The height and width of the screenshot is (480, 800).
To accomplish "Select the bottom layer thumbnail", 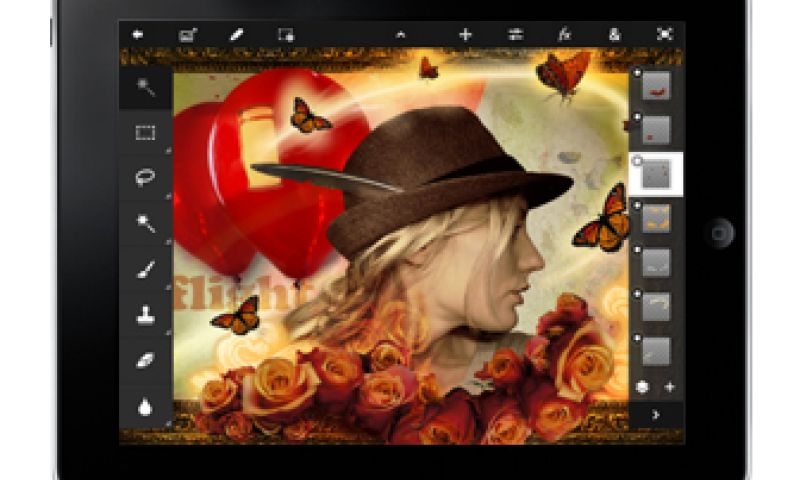I will tap(656, 351).
